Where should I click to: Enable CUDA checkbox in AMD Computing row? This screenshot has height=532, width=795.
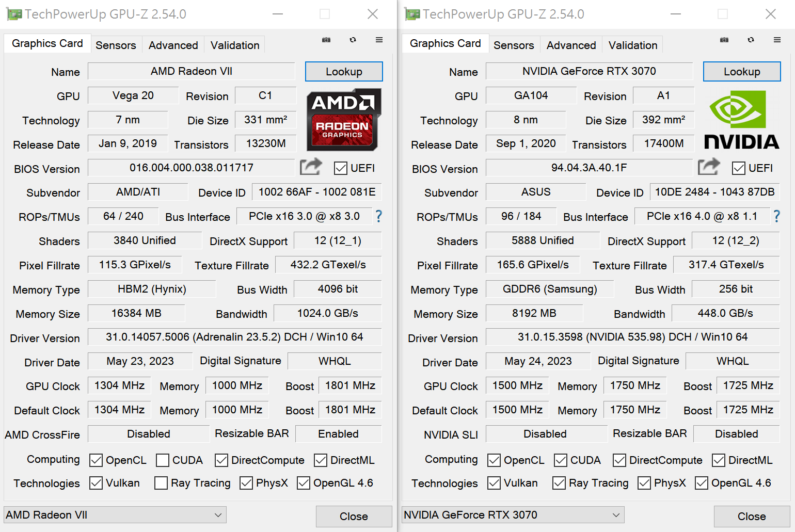click(163, 460)
